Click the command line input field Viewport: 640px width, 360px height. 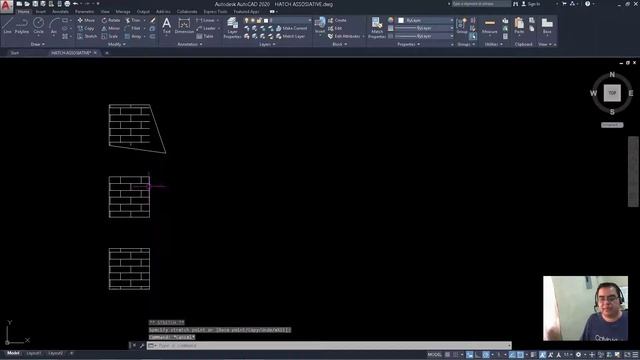point(329,345)
